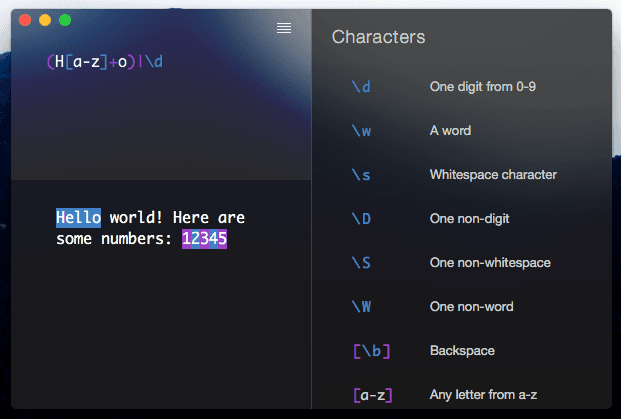Click the Characters section heading
Image resolution: width=621 pixels, height=419 pixels.
pyautogui.click(x=378, y=37)
